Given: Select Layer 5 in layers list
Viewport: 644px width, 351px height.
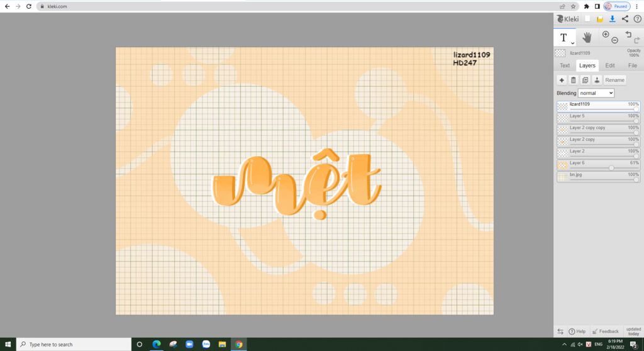Looking at the screenshot, I should (599, 118).
